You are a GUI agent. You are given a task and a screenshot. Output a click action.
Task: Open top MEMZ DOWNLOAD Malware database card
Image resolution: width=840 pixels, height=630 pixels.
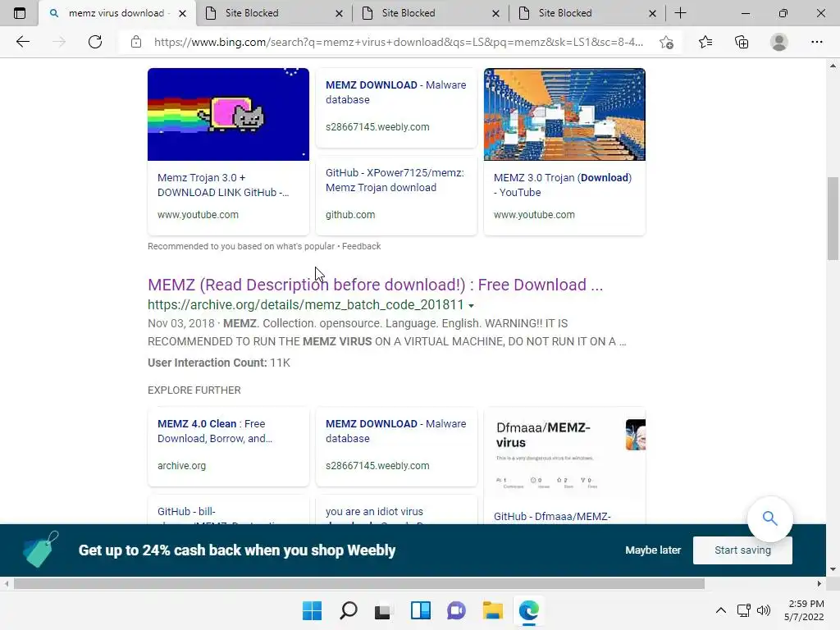pyautogui.click(x=396, y=107)
